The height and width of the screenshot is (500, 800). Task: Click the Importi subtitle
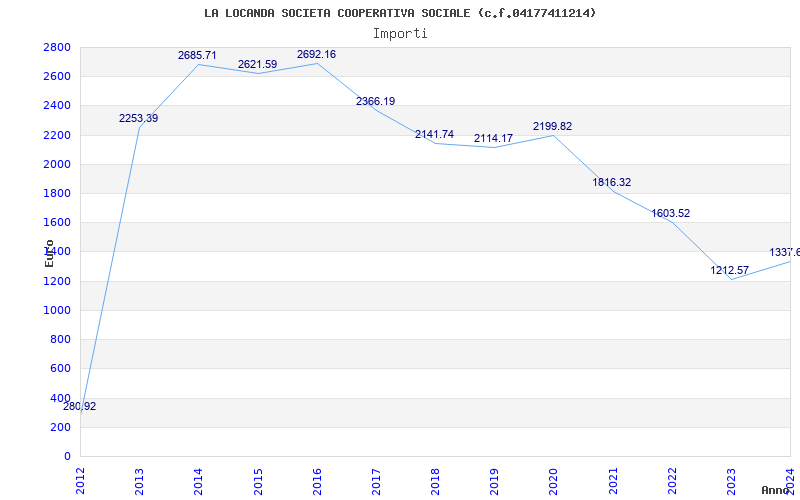(x=400, y=34)
